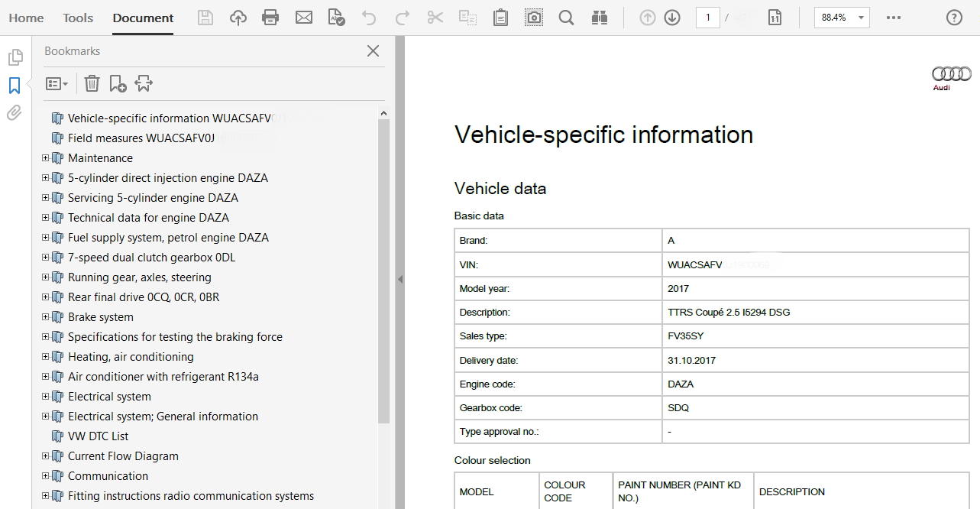Viewport: 980px width, 509px height.
Task: Click the upload to cloud icon
Action: coord(238,18)
